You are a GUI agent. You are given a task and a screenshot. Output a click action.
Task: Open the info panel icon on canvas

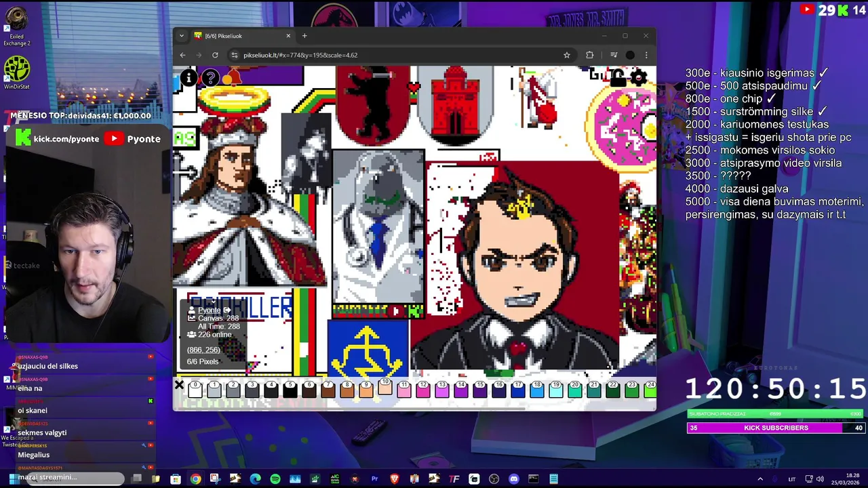coord(189,79)
